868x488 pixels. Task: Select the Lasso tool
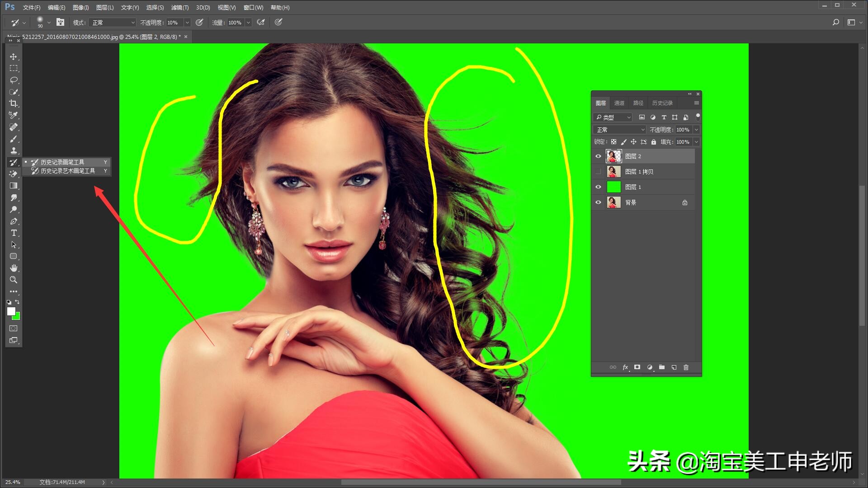(14, 80)
